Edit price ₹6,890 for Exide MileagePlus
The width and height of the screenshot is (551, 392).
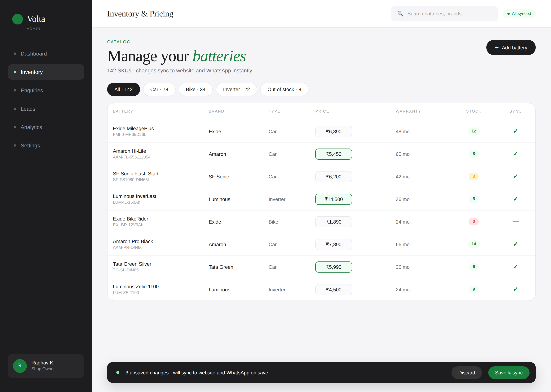coord(334,131)
